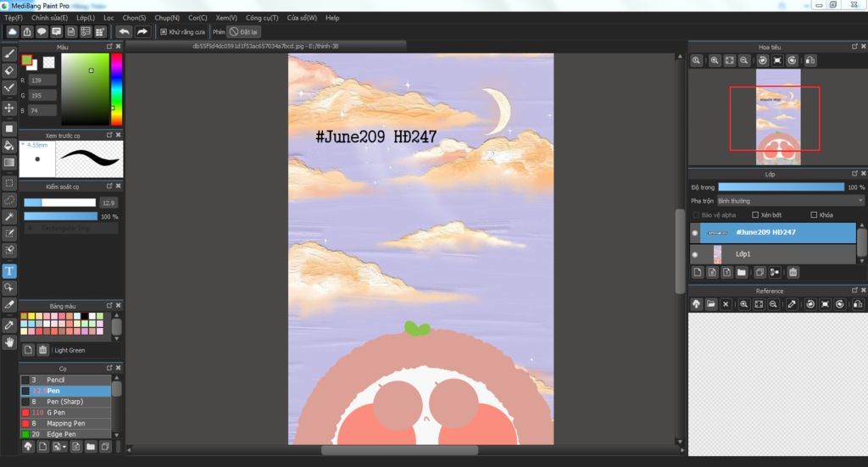
Task: Zoom in on the Navigator panel
Action: click(715, 60)
